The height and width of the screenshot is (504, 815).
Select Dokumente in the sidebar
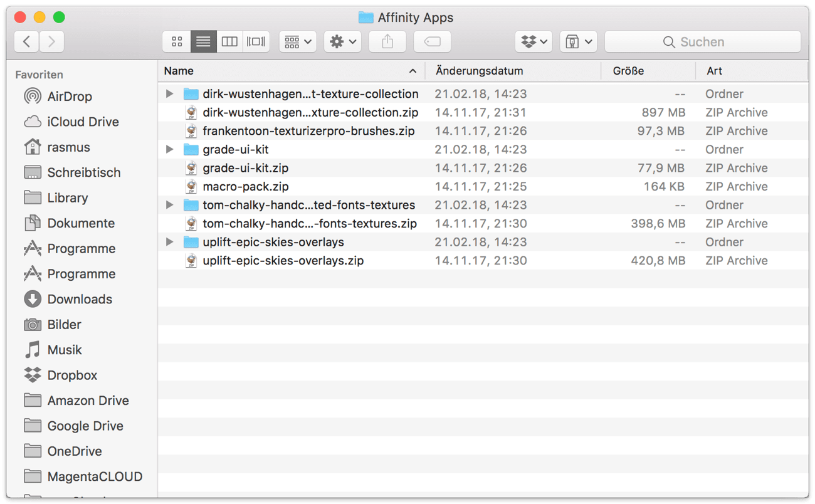[x=69, y=223]
